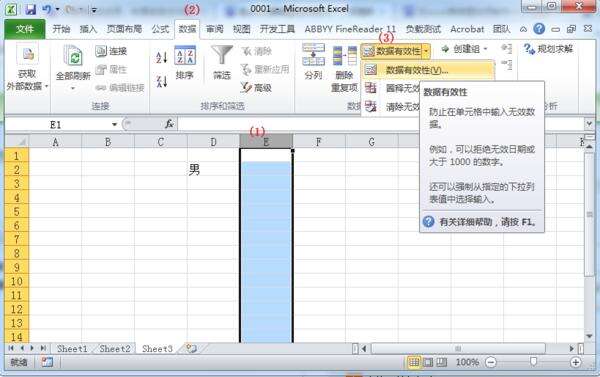This screenshot has height=377, width=600.
Task: Select the Circle Invalid Data menu item
Action: [391, 88]
